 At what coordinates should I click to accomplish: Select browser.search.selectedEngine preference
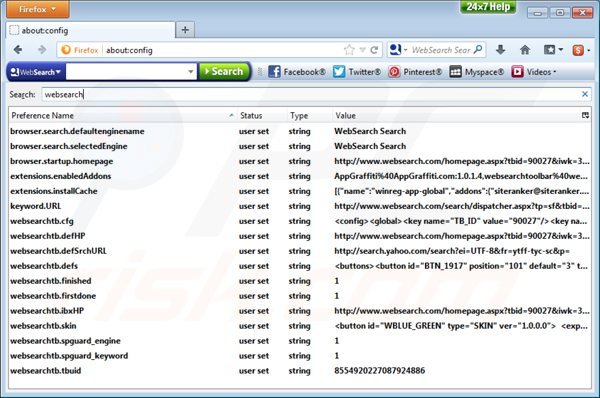300,146
